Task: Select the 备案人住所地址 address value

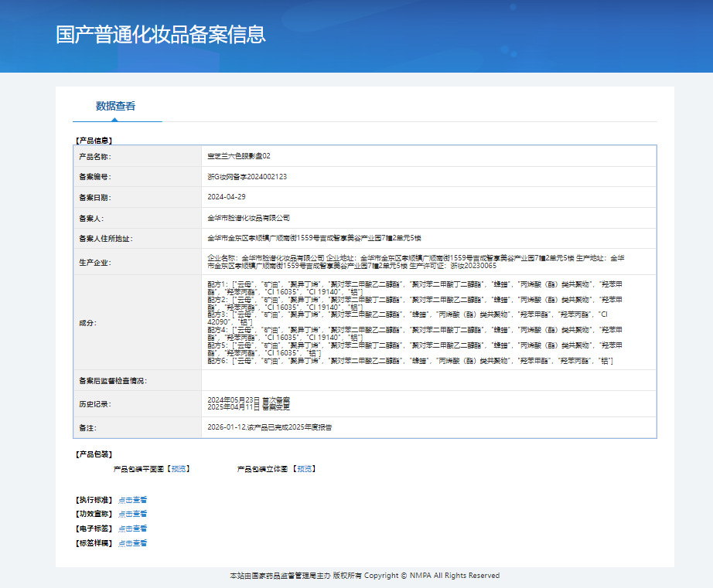Action: pyautogui.click(x=314, y=238)
